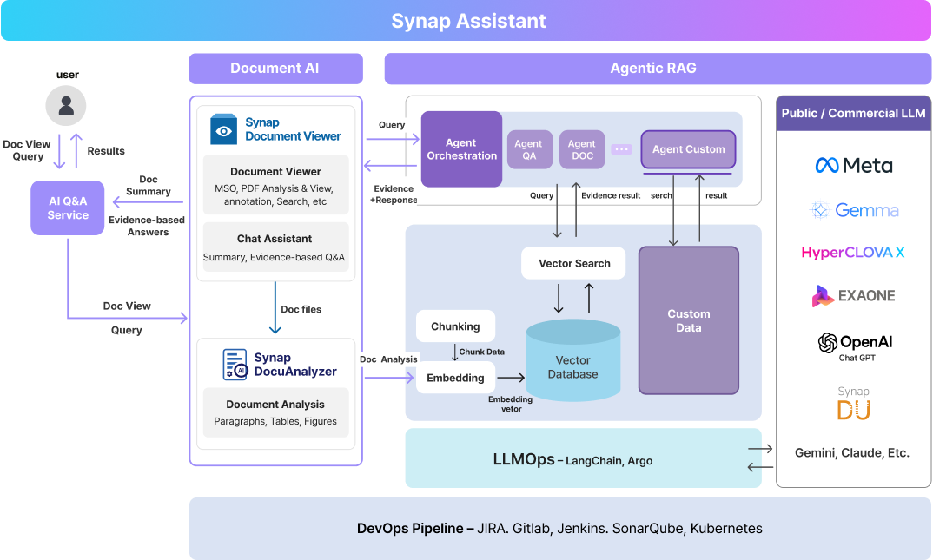Select the Public / Commercial LLM header

(x=853, y=114)
